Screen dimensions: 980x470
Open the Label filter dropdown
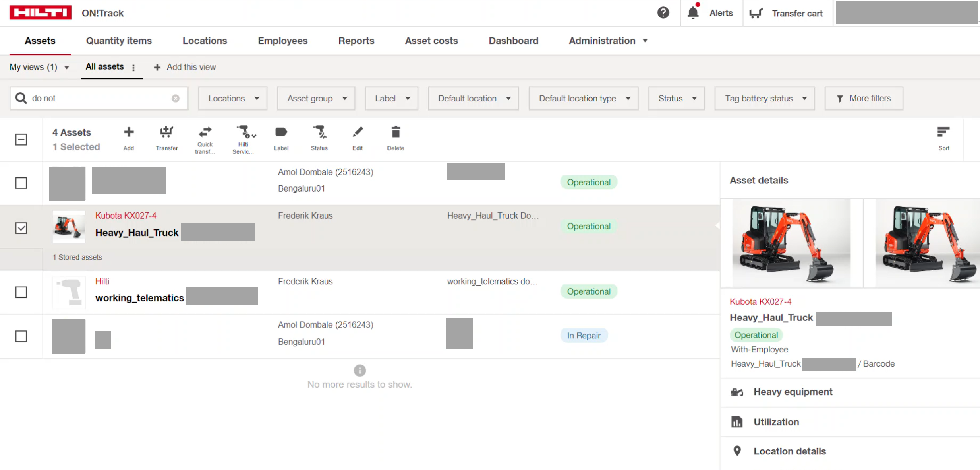pos(391,98)
